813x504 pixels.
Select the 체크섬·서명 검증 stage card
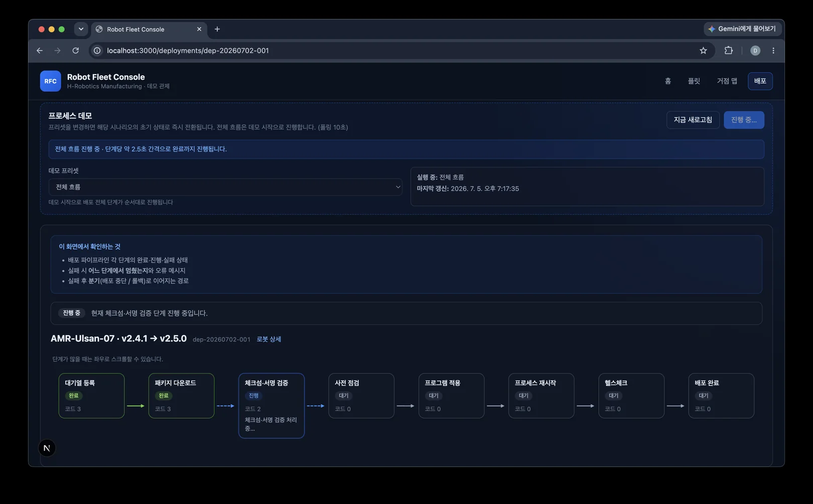click(x=272, y=406)
